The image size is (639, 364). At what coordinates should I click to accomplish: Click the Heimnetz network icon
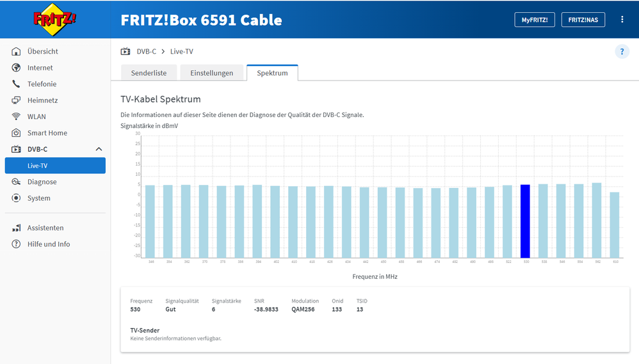click(16, 100)
